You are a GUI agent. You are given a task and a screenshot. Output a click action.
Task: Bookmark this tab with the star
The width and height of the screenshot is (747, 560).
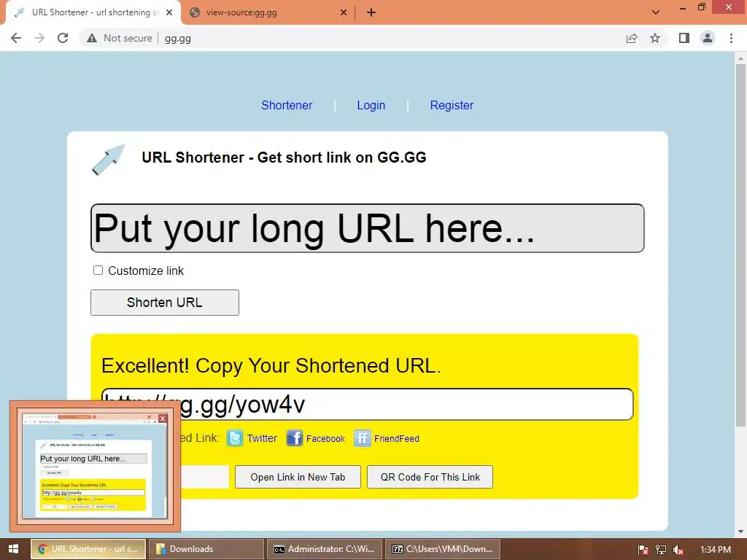(655, 38)
